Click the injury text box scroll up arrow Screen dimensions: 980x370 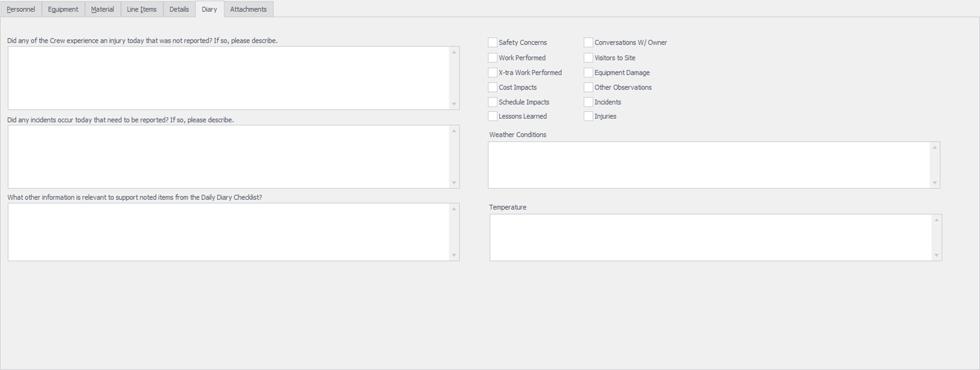tap(454, 52)
